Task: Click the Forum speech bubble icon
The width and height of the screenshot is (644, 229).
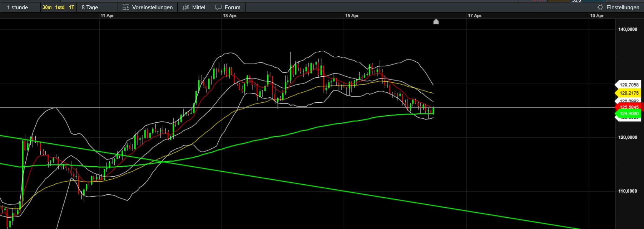Action: pyautogui.click(x=218, y=7)
